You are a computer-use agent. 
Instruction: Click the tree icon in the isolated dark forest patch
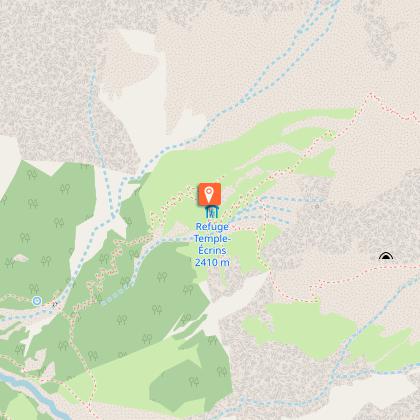194,382
